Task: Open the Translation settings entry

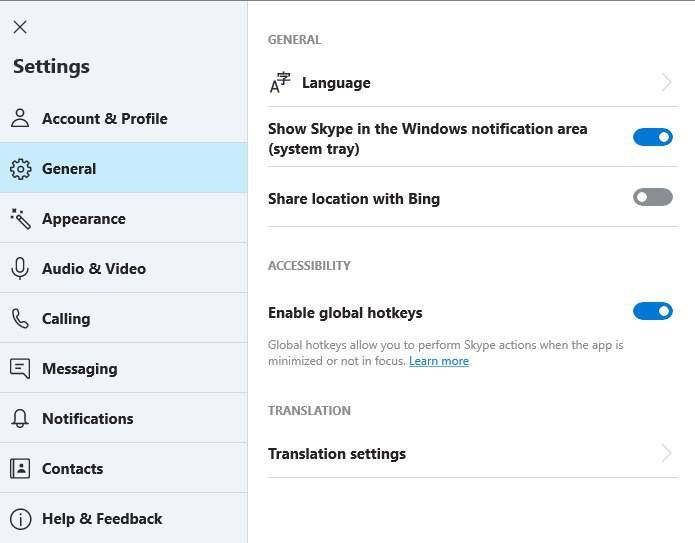Action: 472,453
